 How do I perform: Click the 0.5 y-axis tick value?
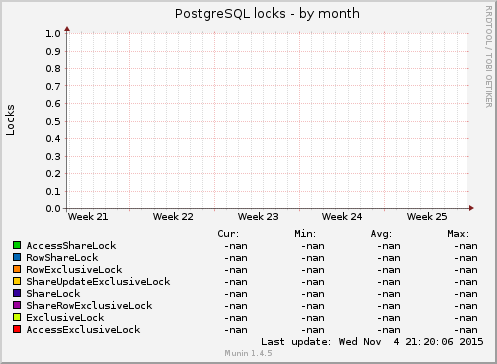(53, 121)
